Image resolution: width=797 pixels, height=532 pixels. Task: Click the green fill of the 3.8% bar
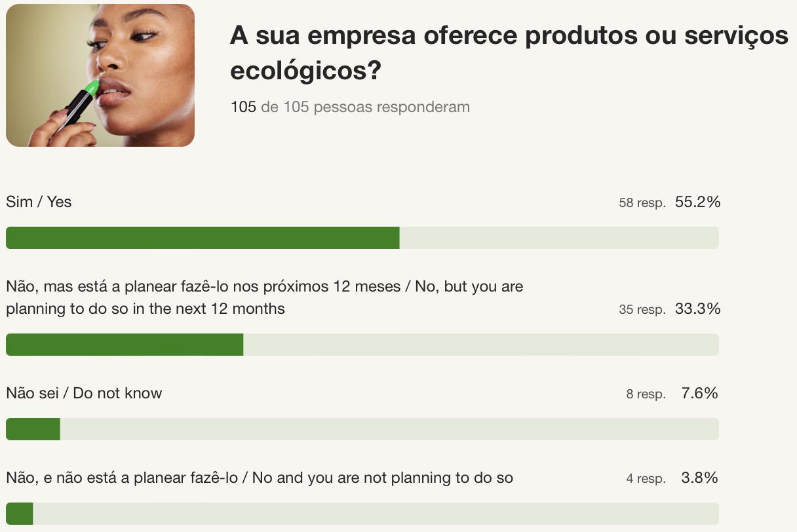click(20, 514)
